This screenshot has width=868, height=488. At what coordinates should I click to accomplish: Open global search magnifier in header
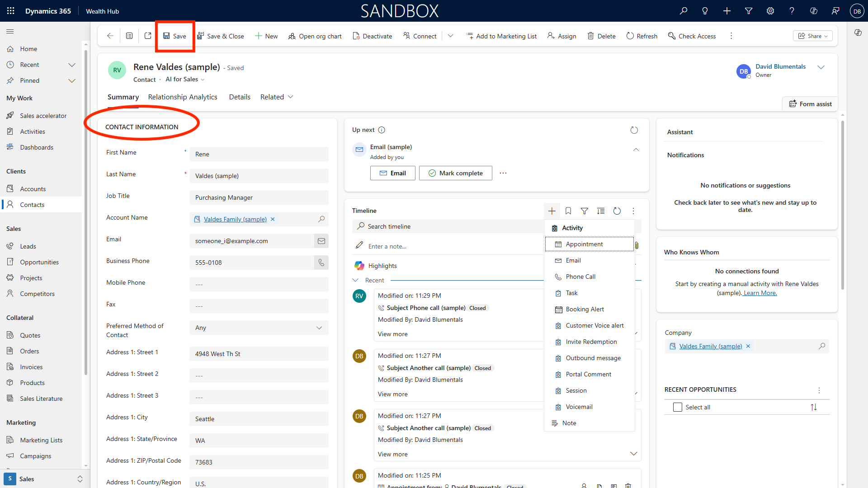684,11
